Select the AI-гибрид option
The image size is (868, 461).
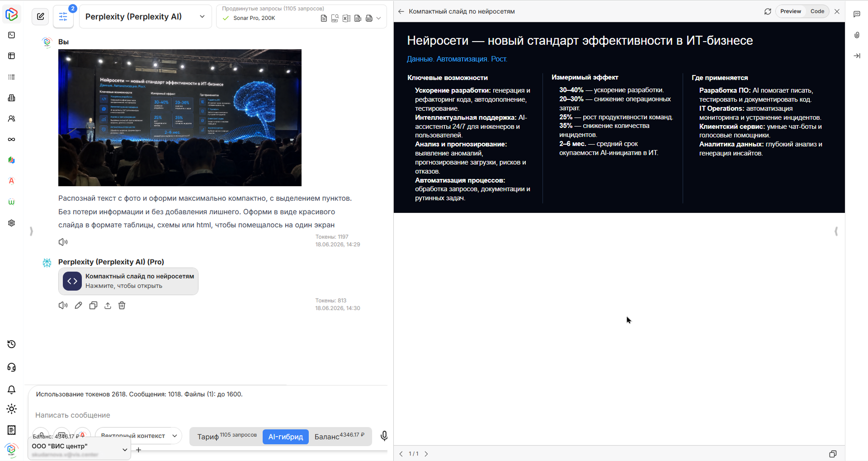286,437
